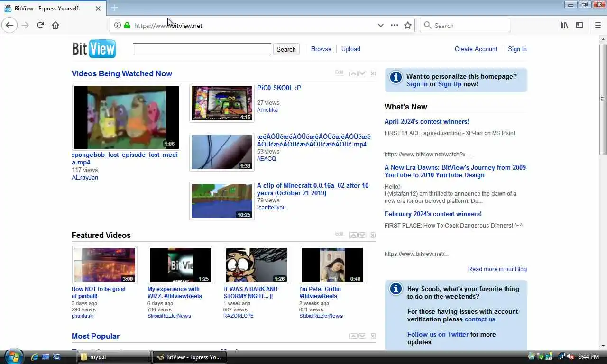Open the mypal taskbar window

[x=114, y=357]
